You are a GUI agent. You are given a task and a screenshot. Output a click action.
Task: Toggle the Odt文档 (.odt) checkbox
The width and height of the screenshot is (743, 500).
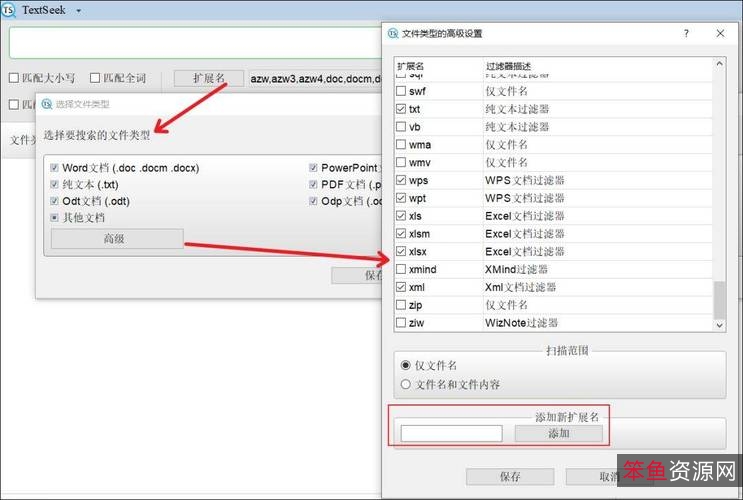(x=54, y=201)
